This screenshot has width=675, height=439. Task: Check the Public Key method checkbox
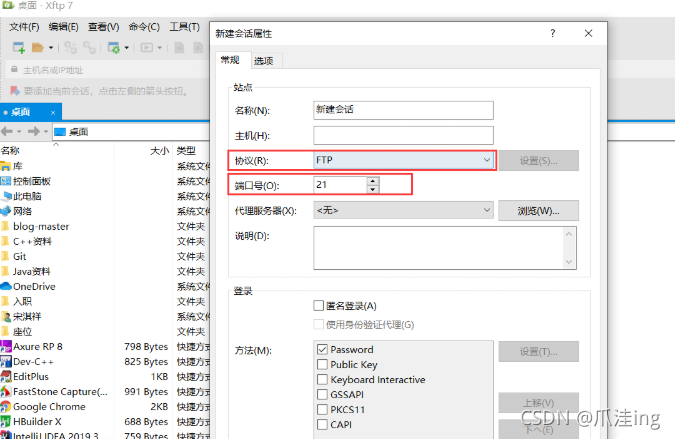[x=322, y=364]
